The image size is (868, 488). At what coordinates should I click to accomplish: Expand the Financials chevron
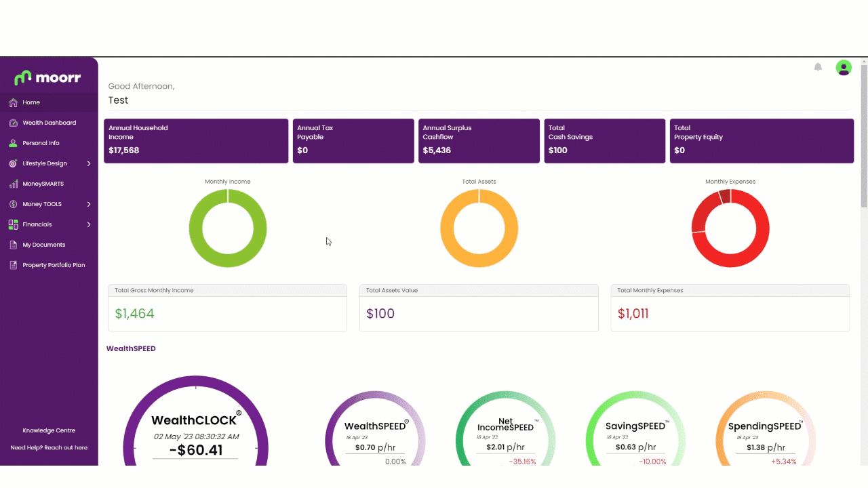click(x=89, y=224)
